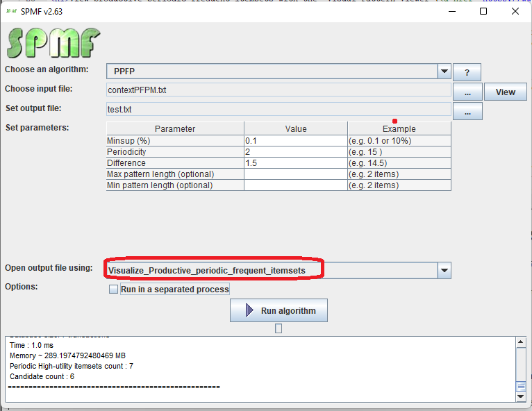Edit the Minsup (%) value cell
Image resolution: width=532 pixels, height=411 pixels.
(295, 140)
